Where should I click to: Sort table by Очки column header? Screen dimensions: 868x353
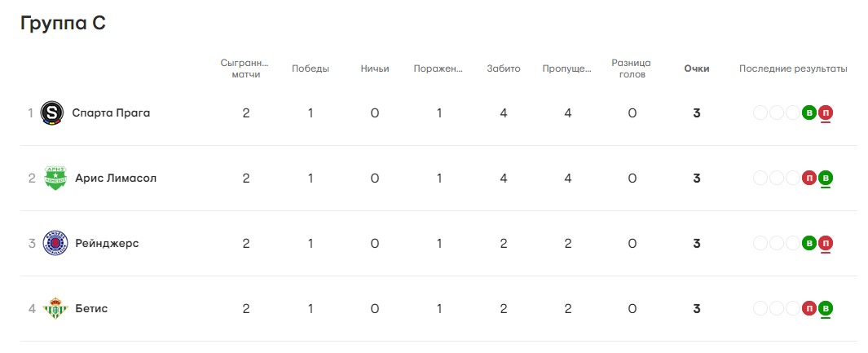click(696, 68)
